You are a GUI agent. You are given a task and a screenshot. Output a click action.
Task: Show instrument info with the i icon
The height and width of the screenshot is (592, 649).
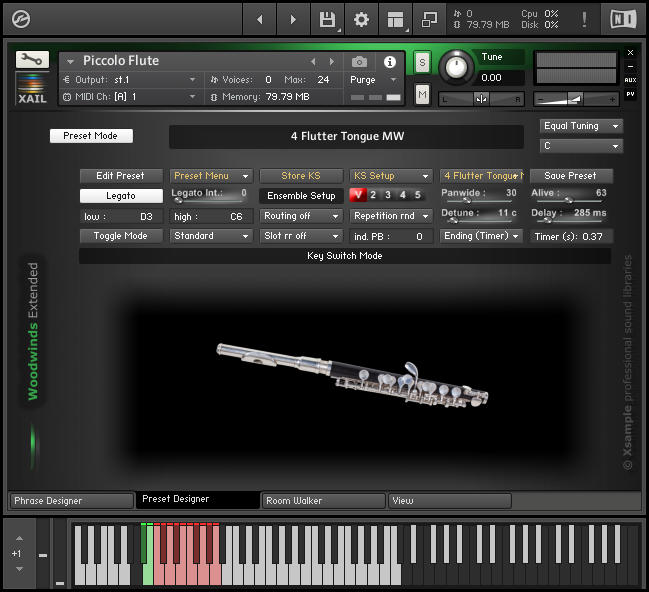pos(389,62)
